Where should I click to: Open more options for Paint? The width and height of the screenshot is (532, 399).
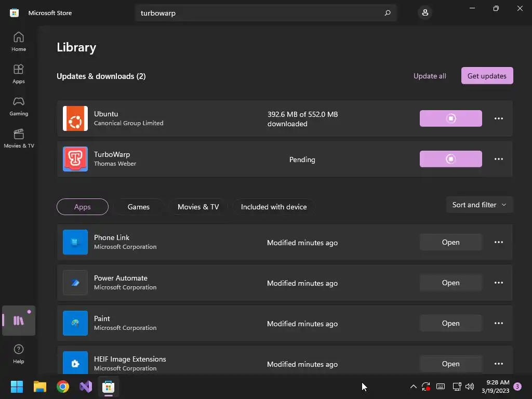[x=498, y=323]
